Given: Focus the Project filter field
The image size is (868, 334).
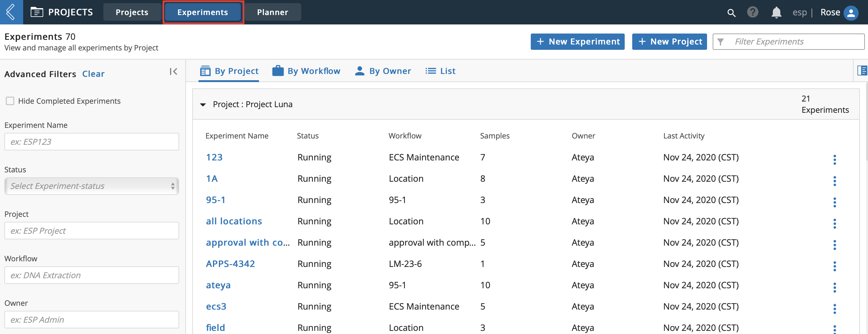Looking at the screenshot, I should coord(92,231).
